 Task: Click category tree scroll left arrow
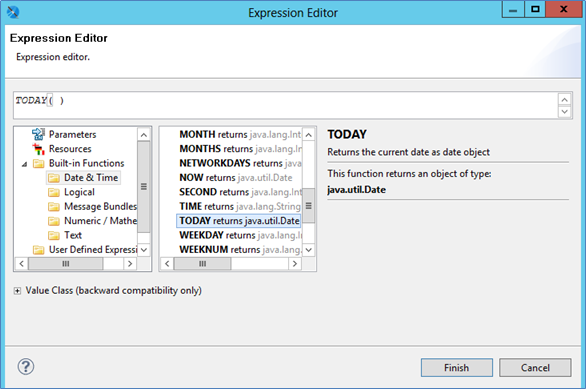coord(22,264)
